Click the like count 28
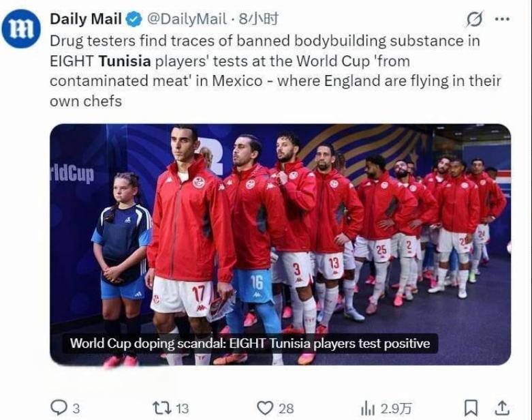 (x=286, y=408)
